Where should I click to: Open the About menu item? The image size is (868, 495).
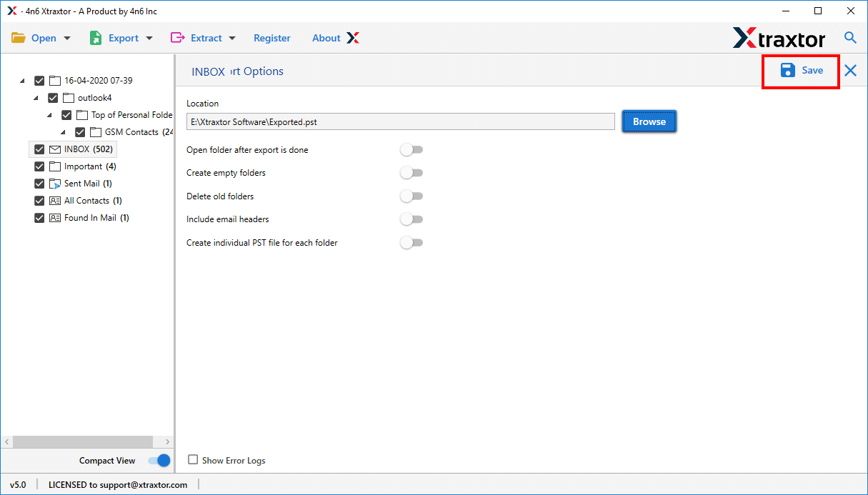point(326,38)
